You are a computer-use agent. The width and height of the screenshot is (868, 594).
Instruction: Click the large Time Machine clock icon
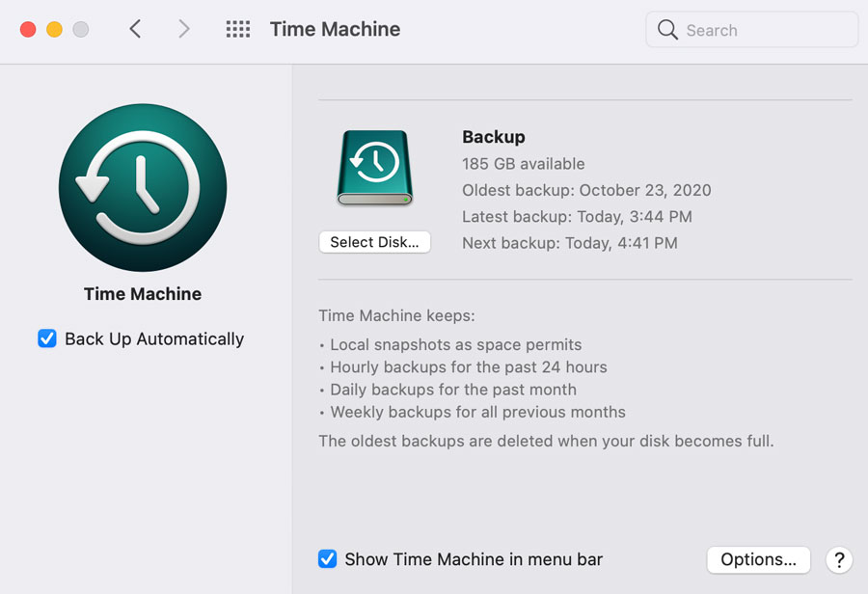[142, 187]
